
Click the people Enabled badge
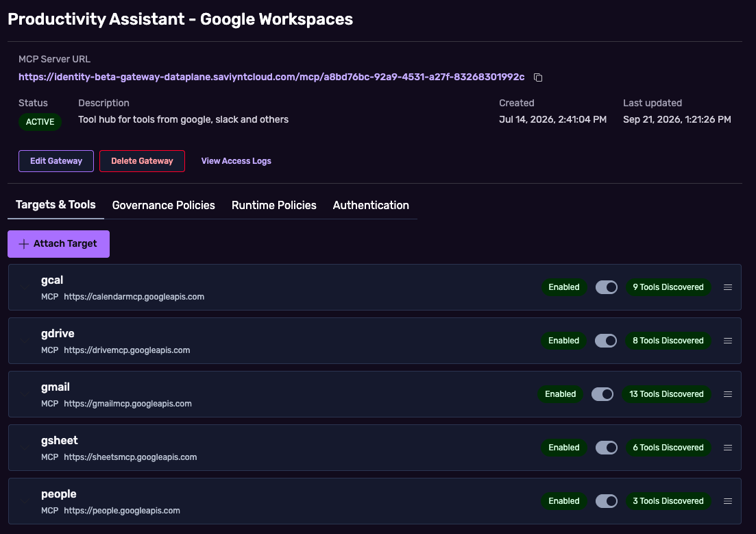(x=564, y=502)
